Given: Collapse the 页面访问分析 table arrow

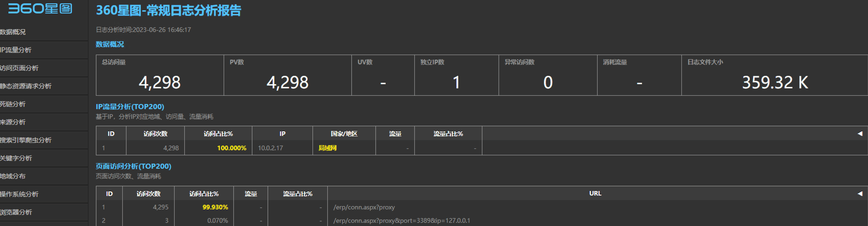Looking at the screenshot, I should (860, 194).
